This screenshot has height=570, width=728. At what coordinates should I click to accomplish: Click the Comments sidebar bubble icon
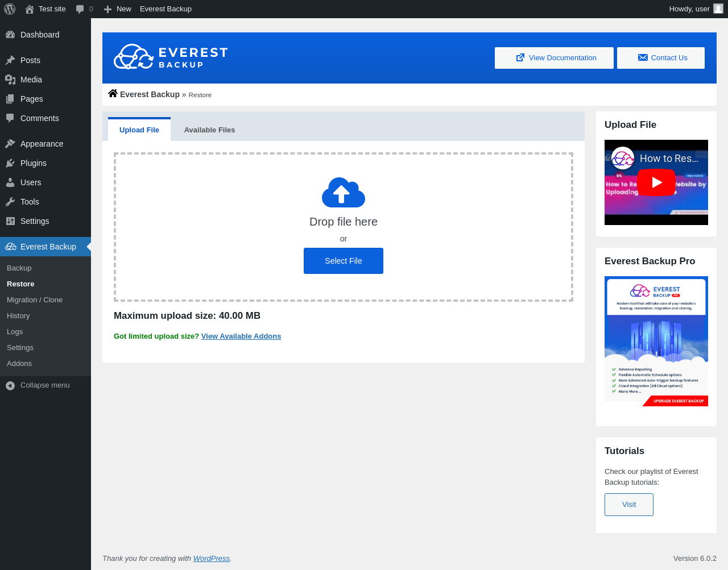click(x=10, y=118)
